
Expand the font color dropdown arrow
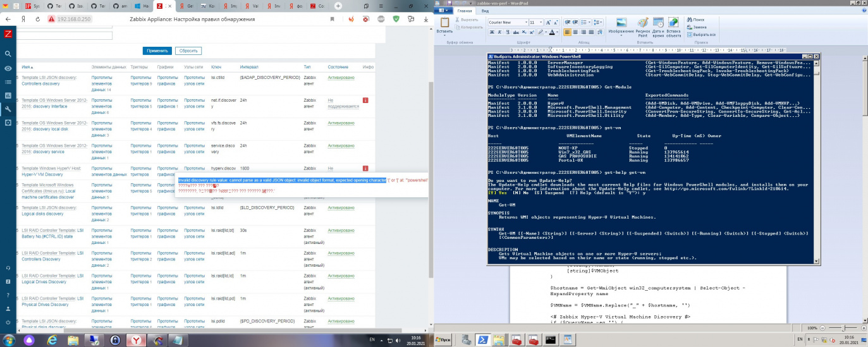[x=557, y=32]
